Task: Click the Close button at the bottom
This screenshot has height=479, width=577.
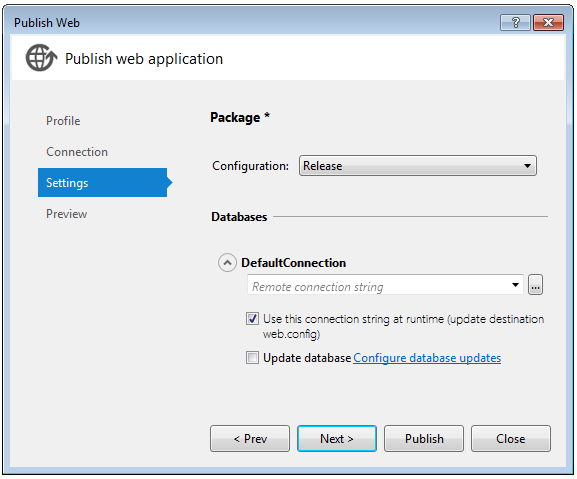Action: point(511,439)
